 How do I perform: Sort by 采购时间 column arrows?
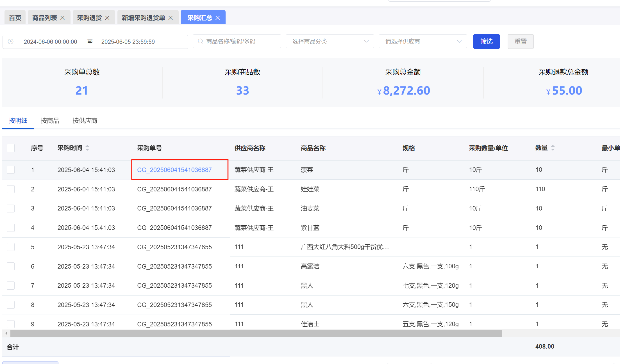tap(87, 148)
